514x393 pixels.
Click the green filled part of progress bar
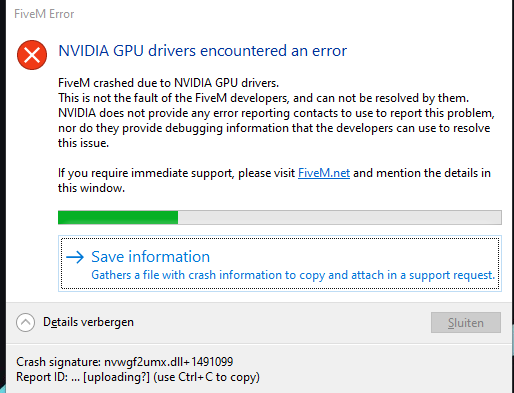coord(118,217)
